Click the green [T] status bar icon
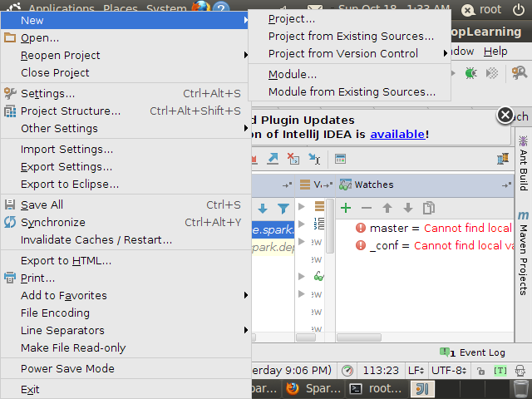Viewport: 532px width, 399px height. [x=500, y=371]
